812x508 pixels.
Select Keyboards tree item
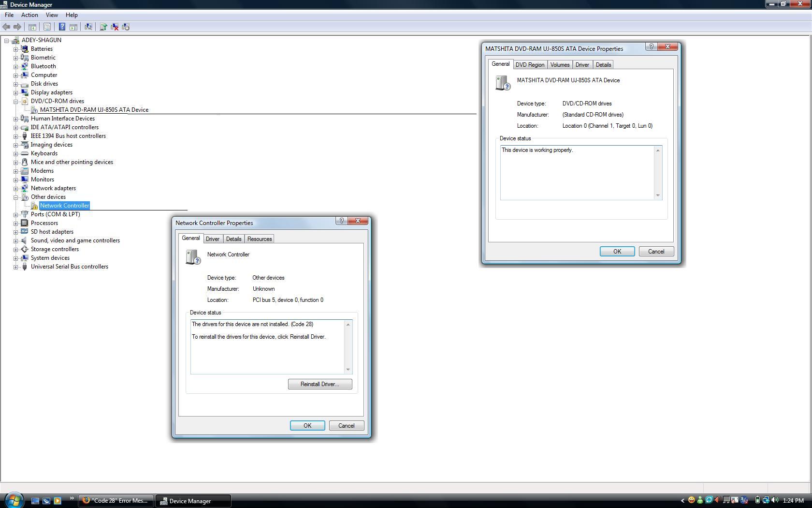tap(44, 153)
